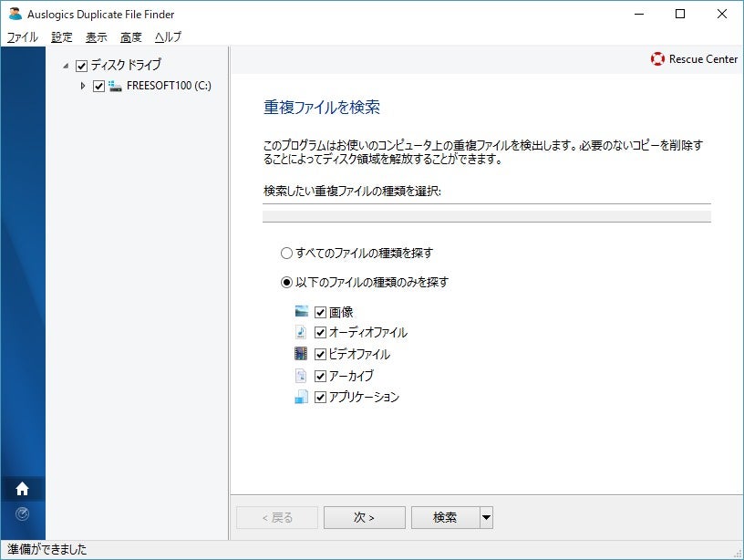Click the 重複ファイルを検索 heading
The width and height of the screenshot is (744, 560).
[x=322, y=108]
